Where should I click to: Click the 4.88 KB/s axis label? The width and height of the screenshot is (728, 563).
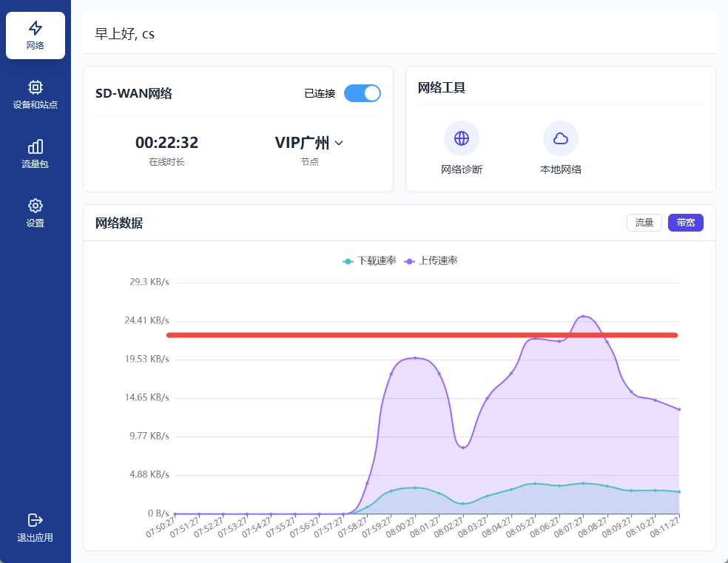click(149, 475)
